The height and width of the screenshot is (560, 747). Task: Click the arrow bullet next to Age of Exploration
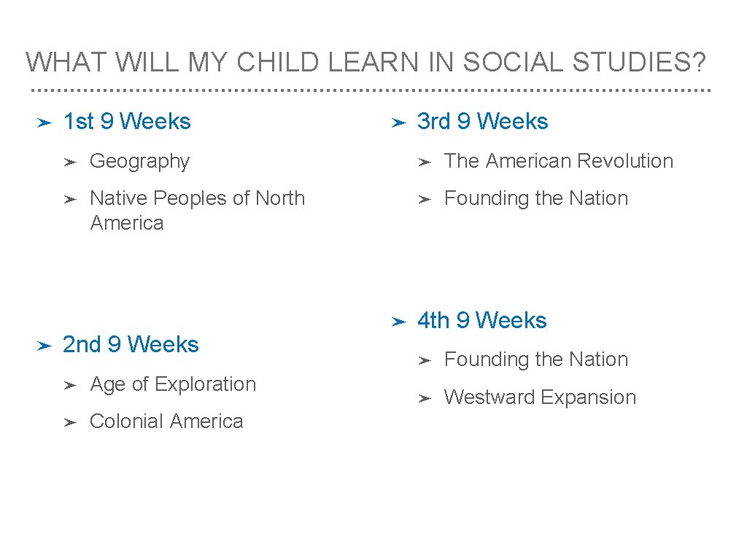70,385
